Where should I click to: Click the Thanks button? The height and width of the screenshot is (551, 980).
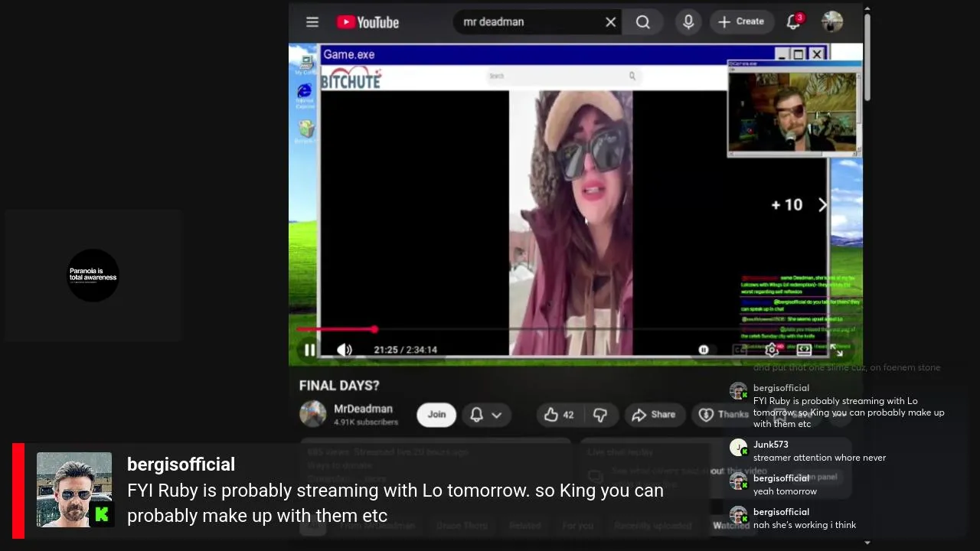(724, 414)
